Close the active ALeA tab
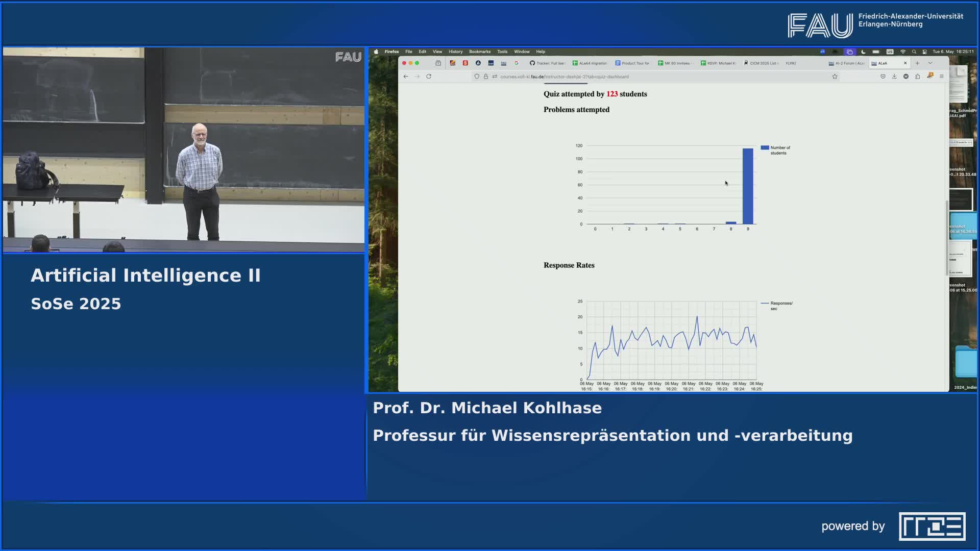This screenshot has height=551, width=980. click(905, 63)
